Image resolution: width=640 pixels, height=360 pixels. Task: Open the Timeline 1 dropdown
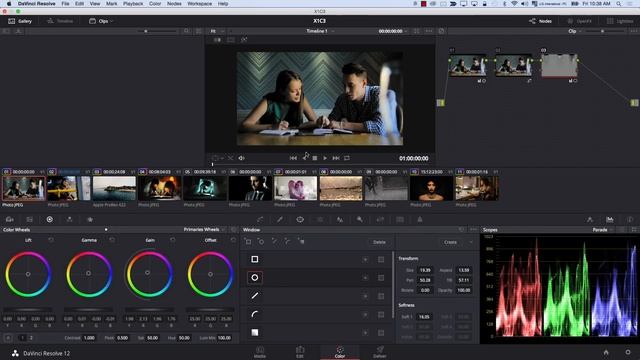[320, 31]
